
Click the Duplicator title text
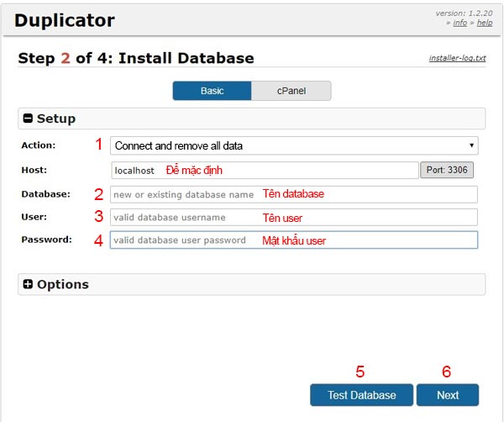65,20
